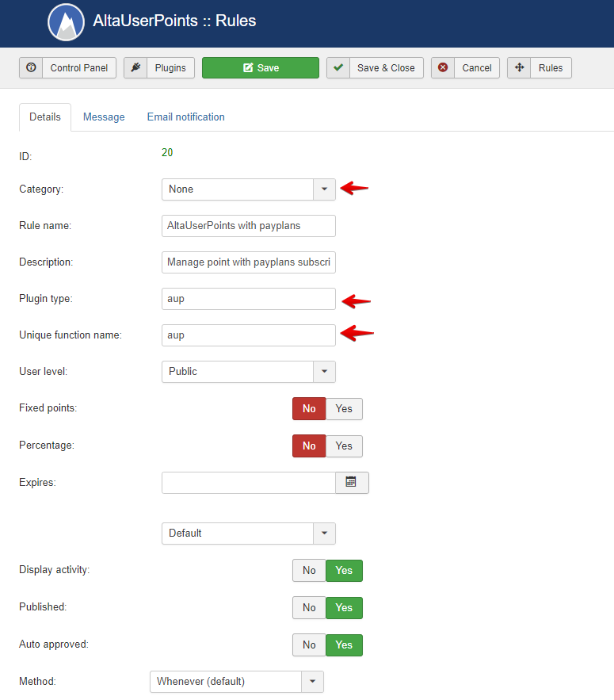Screen dimensions: 614x700
Task: Cancel editing the rule
Action: (x=465, y=68)
